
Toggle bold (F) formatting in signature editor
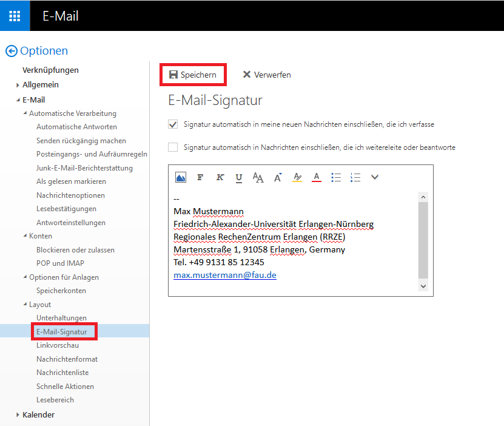[200, 177]
